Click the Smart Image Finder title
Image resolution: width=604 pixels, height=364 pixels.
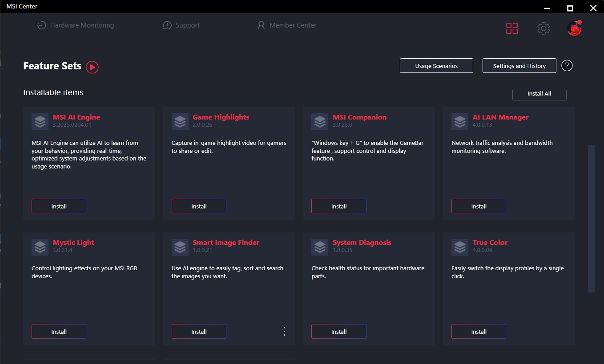226,243
